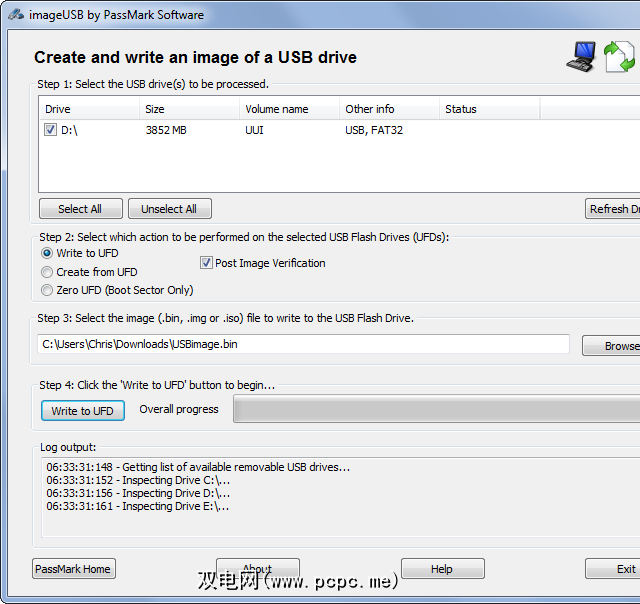Click log line Getting list of available drives
This screenshot has height=604, width=640.
198,467
